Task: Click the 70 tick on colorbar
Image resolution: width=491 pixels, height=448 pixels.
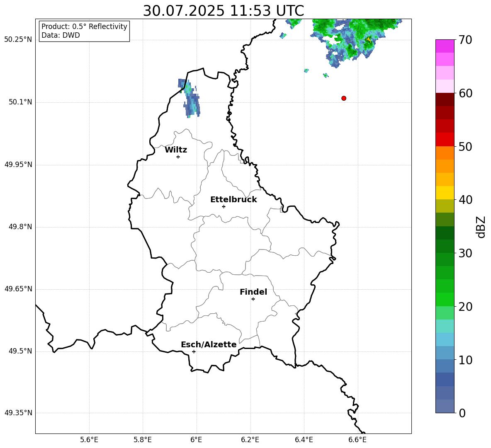Action: pos(465,40)
